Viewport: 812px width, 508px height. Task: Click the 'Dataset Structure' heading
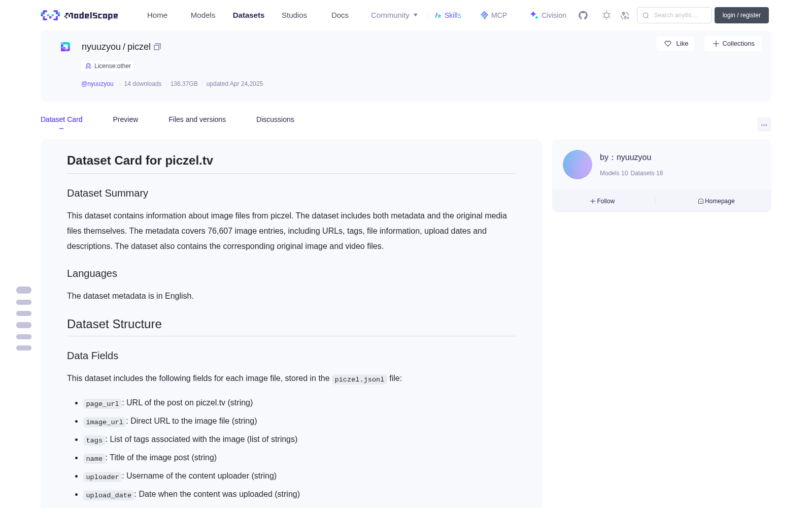coord(114,324)
